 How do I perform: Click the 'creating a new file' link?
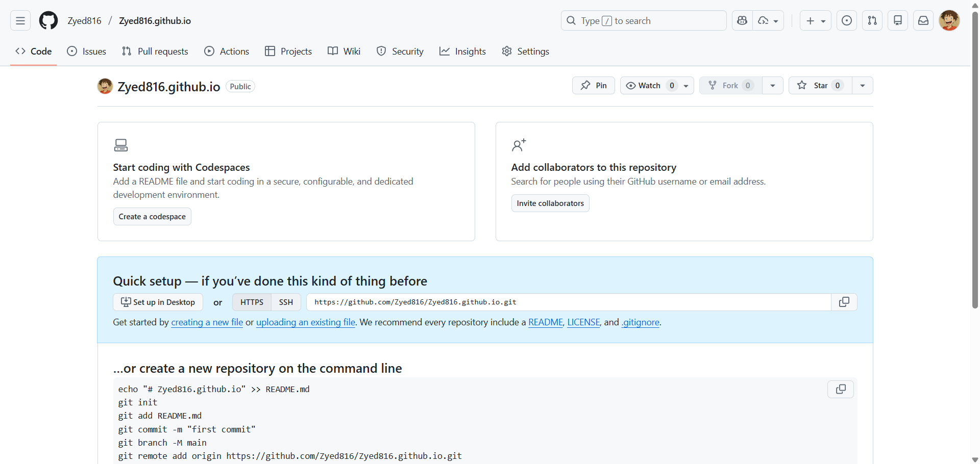coord(207,322)
